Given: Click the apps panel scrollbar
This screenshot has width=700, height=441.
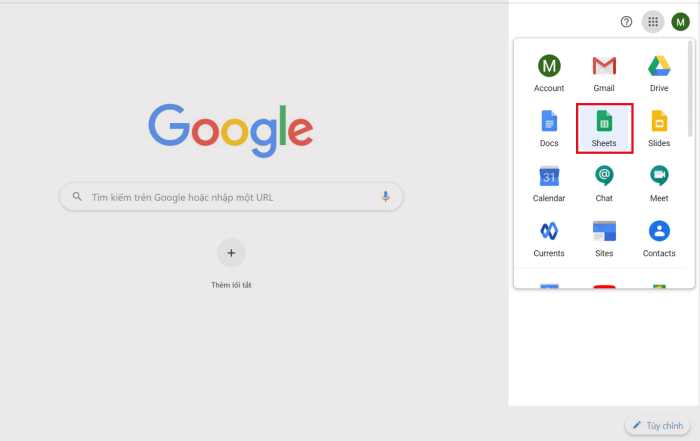Looking at the screenshot, I should click(x=690, y=89).
